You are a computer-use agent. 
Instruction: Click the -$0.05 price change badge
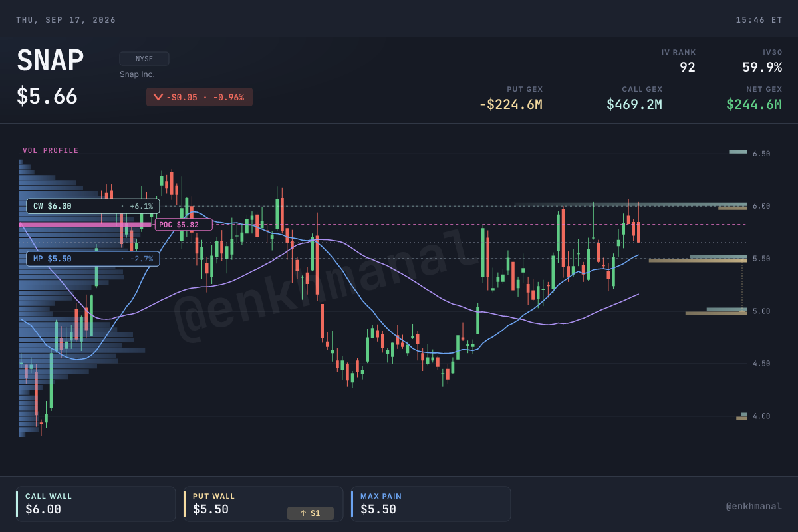[199, 97]
